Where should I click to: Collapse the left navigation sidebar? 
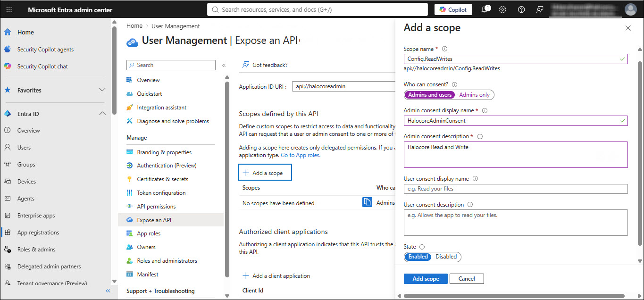108,291
